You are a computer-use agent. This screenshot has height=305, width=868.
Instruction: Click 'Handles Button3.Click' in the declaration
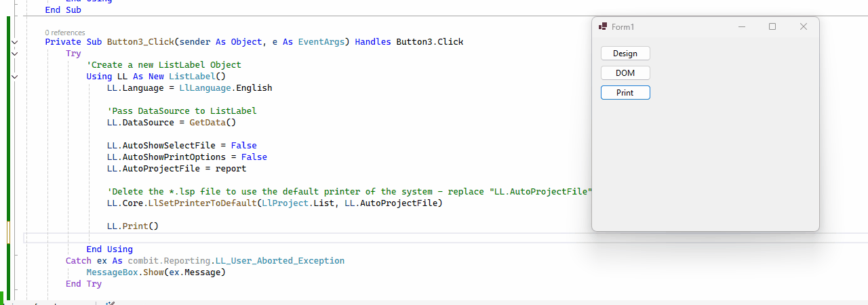coord(410,42)
